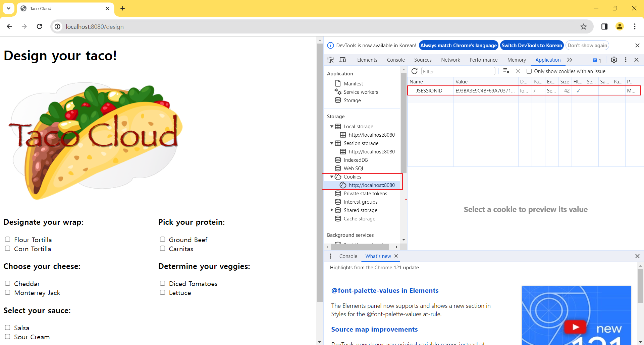Select http://localhost:8080 under Cookies
Screen dimensions: 644x345
pyautogui.click(x=372, y=185)
